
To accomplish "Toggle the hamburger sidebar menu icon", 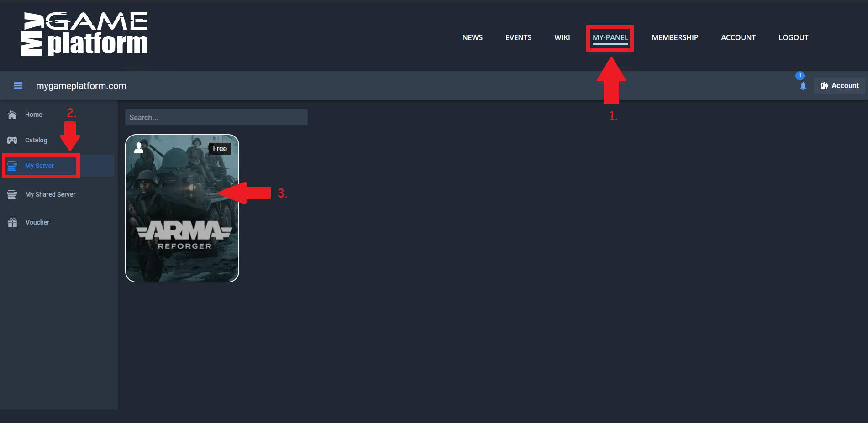I will tap(18, 86).
